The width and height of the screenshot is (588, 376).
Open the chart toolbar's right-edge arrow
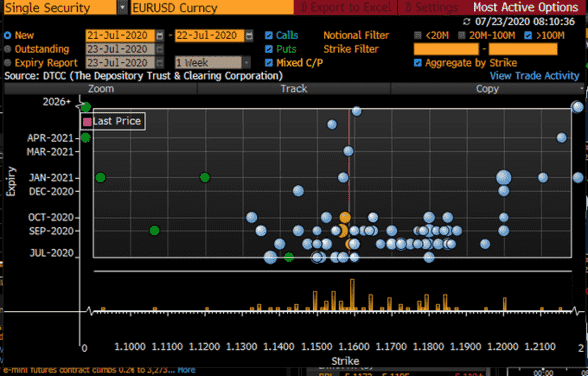coord(582,89)
